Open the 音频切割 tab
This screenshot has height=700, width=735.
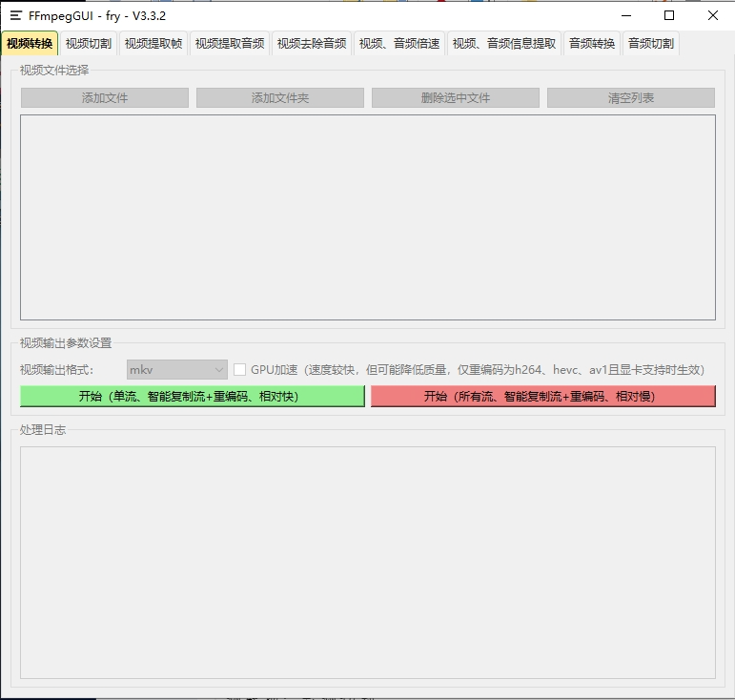651,44
